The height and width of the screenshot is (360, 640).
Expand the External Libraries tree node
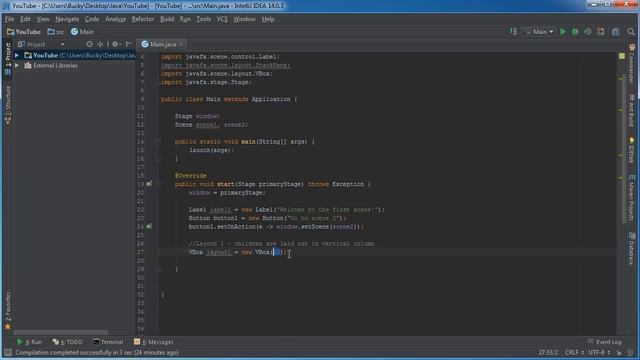pyautogui.click(x=17, y=65)
